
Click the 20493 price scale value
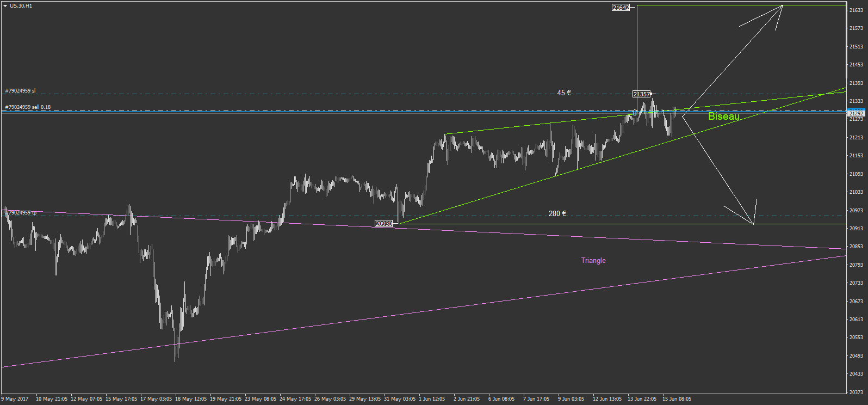tap(856, 356)
